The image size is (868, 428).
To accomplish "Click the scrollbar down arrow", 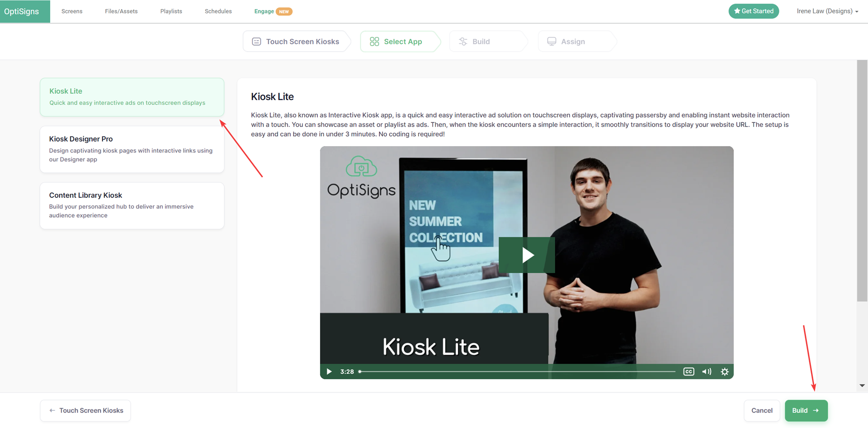I will (862, 386).
